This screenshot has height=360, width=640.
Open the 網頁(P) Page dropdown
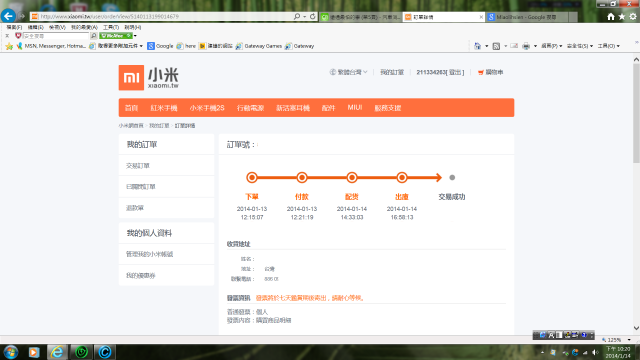pyautogui.click(x=551, y=46)
